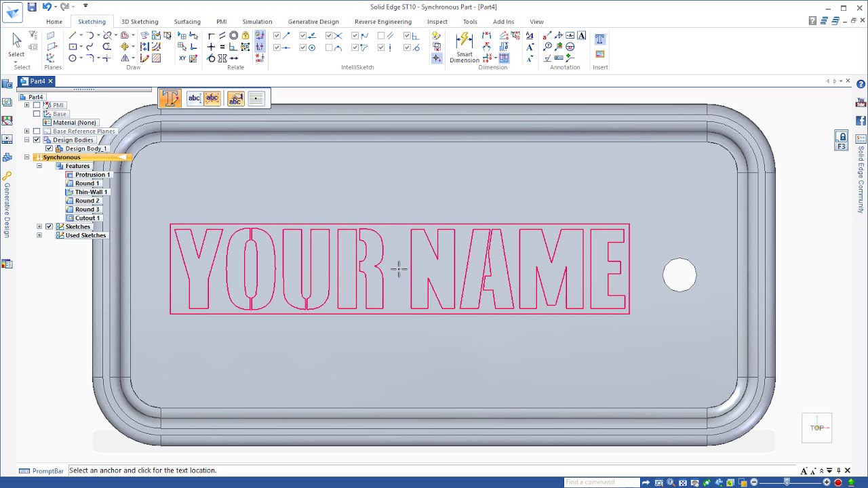Click the Text Profile insert icon
868x488 pixels.
pyautogui.click(x=599, y=39)
